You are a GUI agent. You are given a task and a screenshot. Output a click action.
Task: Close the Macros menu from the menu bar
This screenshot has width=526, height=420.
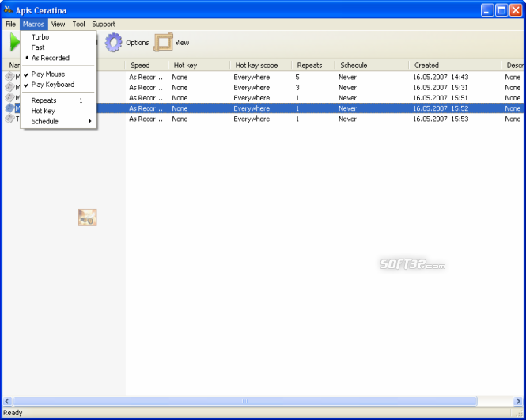pos(33,25)
